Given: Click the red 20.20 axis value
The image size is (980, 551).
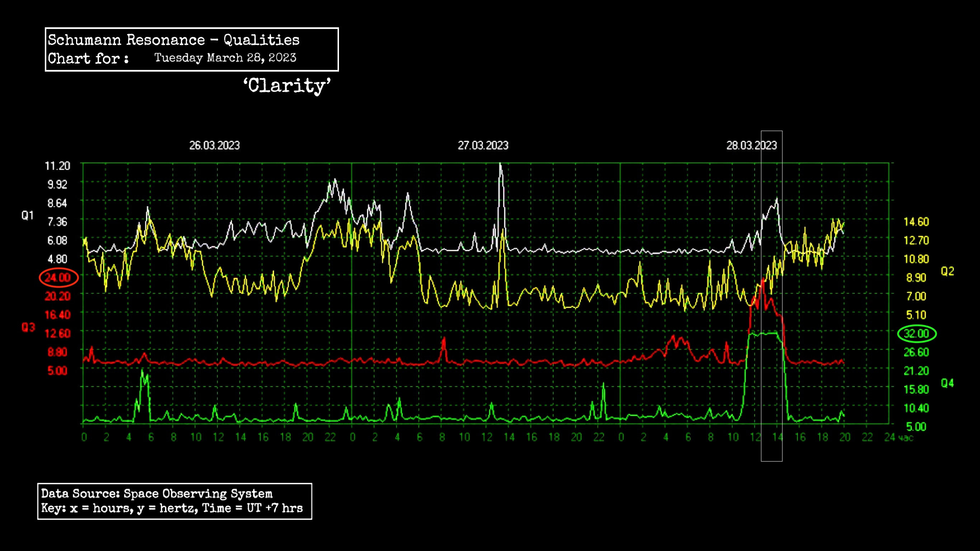Looking at the screenshot, I should 57,296.
